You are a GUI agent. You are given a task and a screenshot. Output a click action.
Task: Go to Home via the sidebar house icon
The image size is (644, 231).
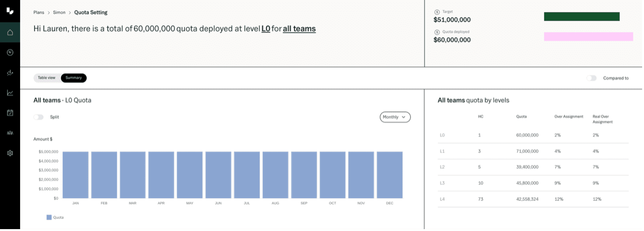pos(10,32)
